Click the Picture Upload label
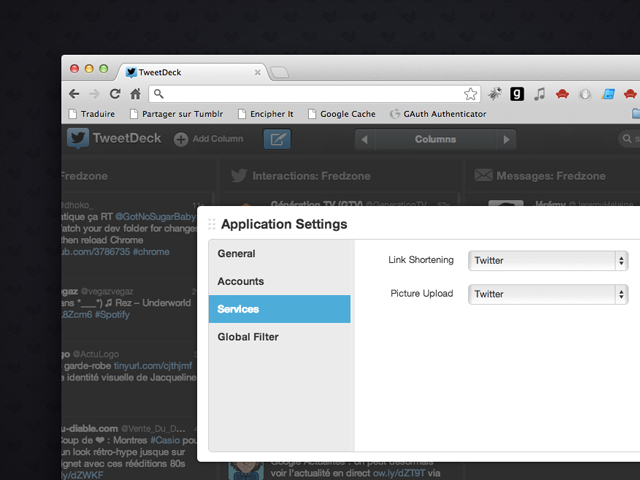 (x=422, y=293)
